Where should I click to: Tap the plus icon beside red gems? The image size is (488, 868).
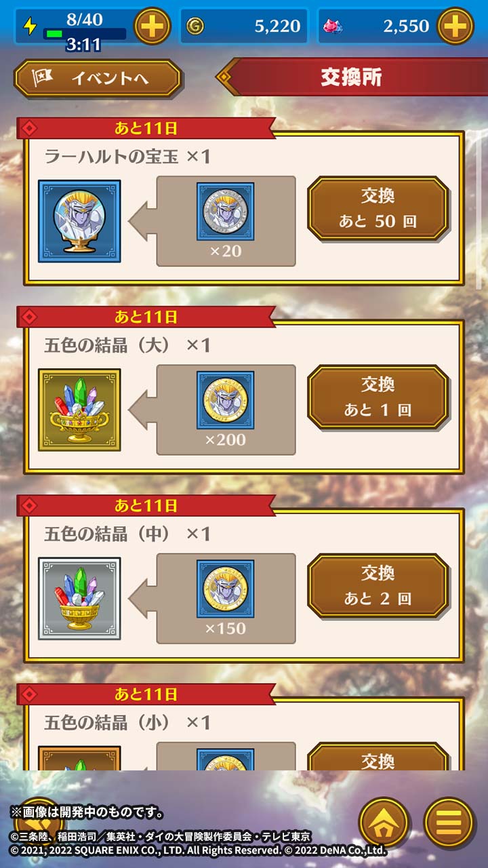click(x=455, y=26)
